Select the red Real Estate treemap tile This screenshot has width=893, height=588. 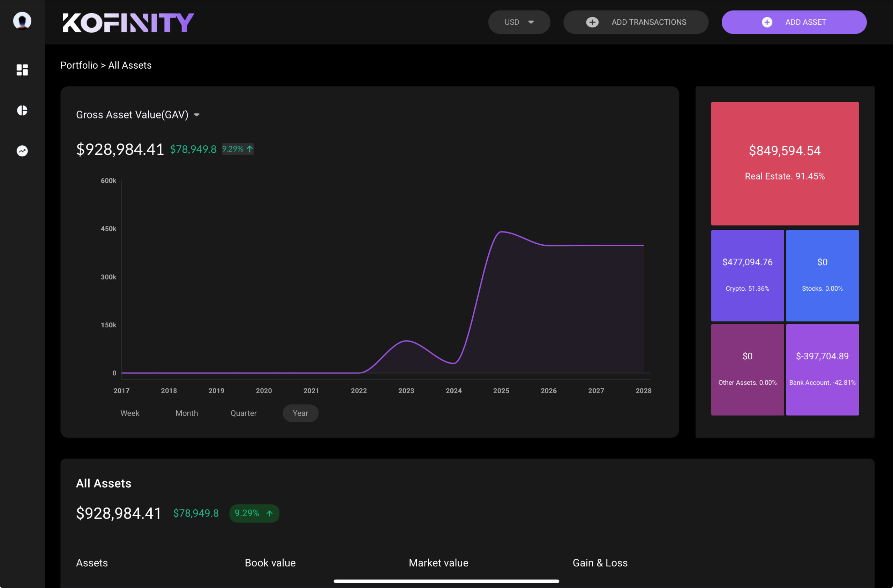point(785,163)
